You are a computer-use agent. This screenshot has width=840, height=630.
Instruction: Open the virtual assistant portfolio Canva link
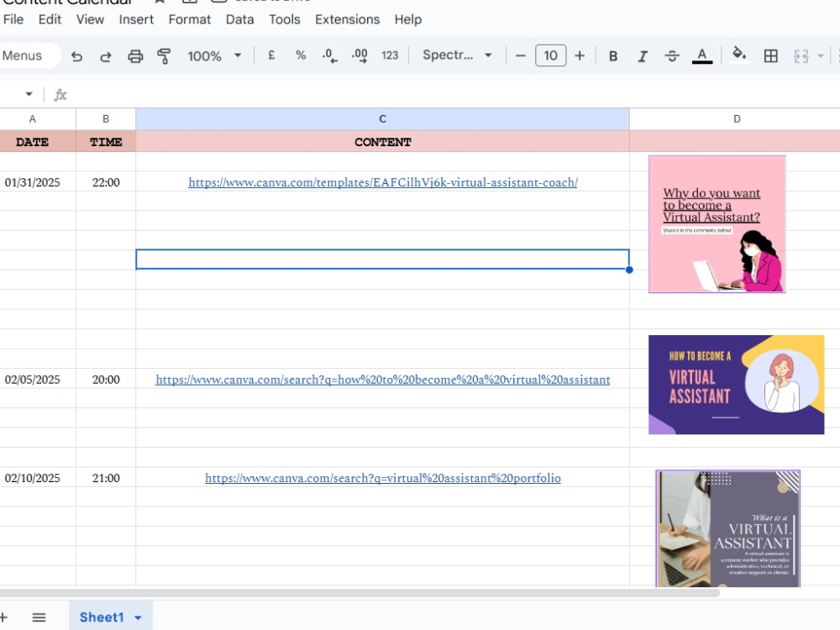[x=382, y=478]
